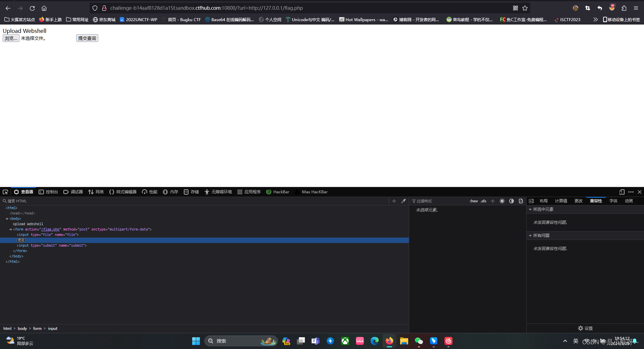Switch to the 网络 panel

pyautogui.click(x=96, y=192)
